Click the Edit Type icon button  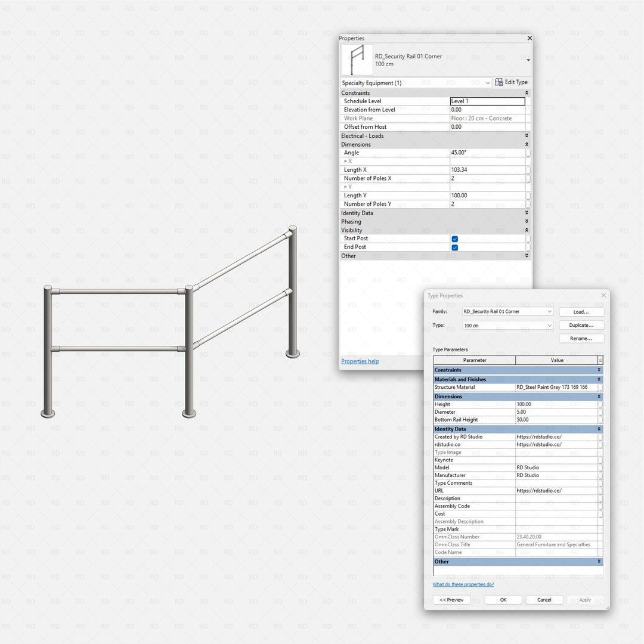click(x=511, y=82)
